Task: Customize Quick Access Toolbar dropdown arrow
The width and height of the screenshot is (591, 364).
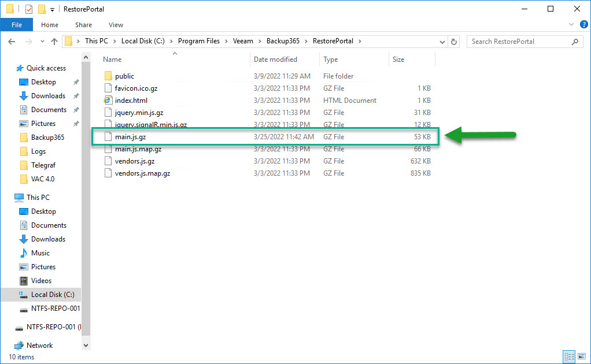Action: coord(52,9)
